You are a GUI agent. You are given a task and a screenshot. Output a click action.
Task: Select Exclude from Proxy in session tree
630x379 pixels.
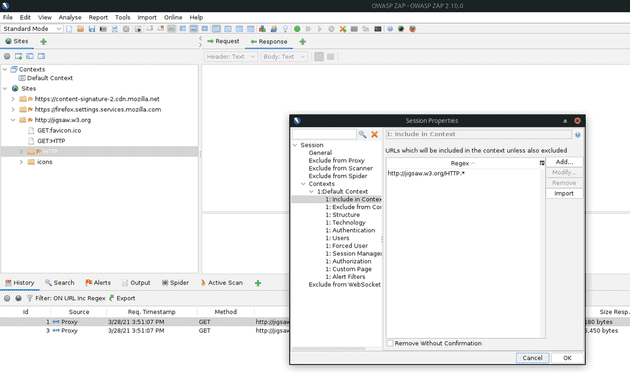[x=336, y=160]
